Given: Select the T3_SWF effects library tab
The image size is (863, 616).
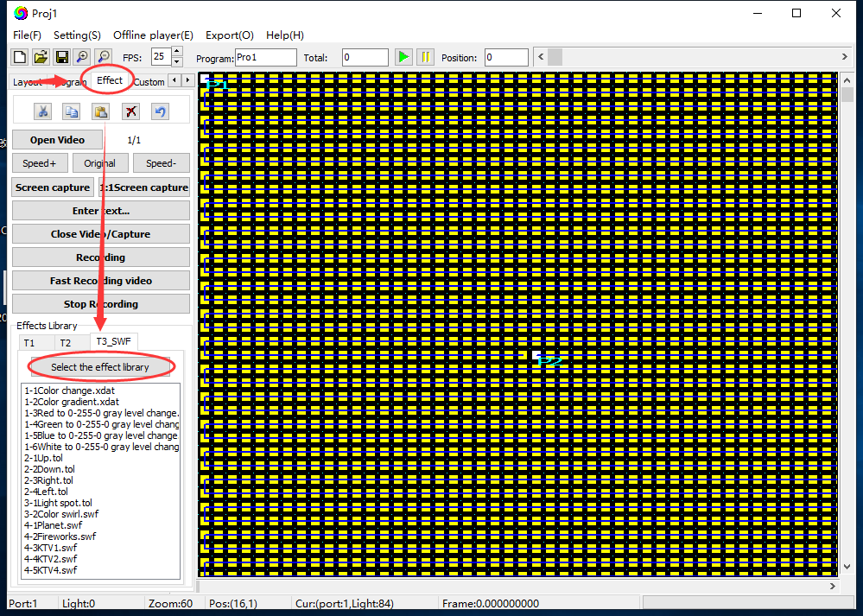Looking at the screenshot, I should click(113, 341).
